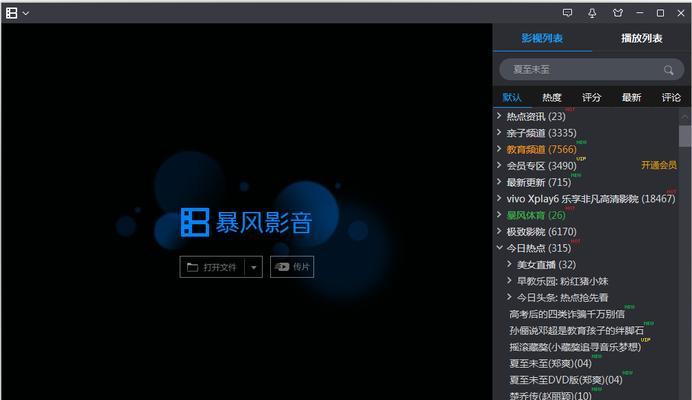The width and height of the screenshot is (692, 400).
Task: Expand the 早教乐园: 粉红猪小妹 subcategory
Action: [509, 281]
